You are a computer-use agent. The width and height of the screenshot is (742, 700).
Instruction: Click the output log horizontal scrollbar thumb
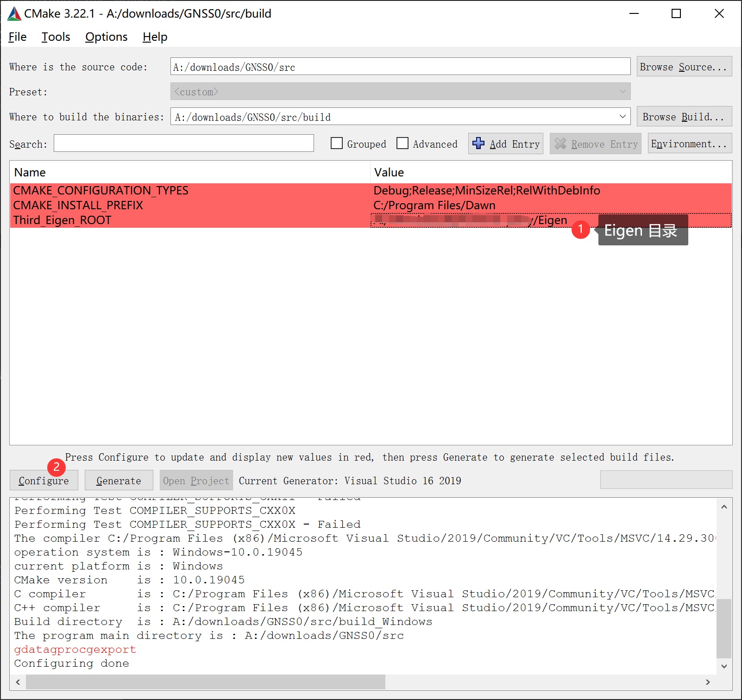click(x=206, y=682)
